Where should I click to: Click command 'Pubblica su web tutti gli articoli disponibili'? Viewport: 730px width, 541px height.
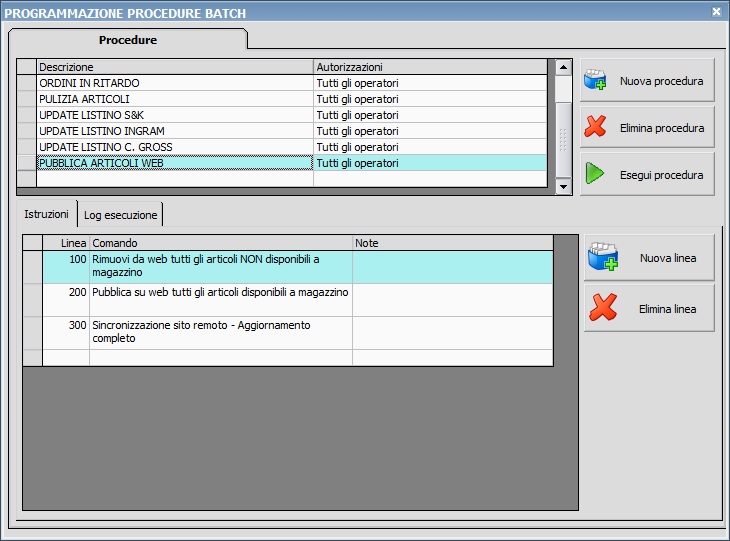221,300
